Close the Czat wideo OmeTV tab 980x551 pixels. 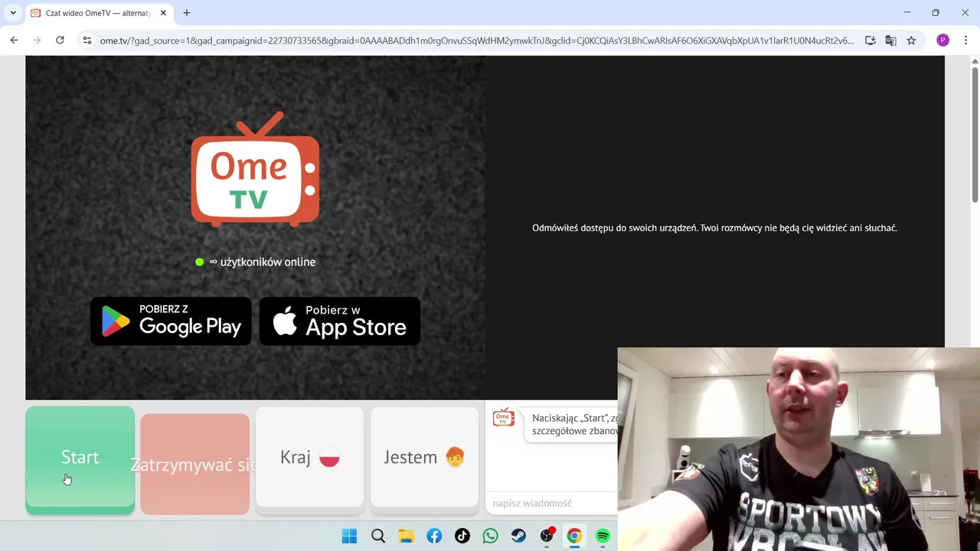(163, 13)
